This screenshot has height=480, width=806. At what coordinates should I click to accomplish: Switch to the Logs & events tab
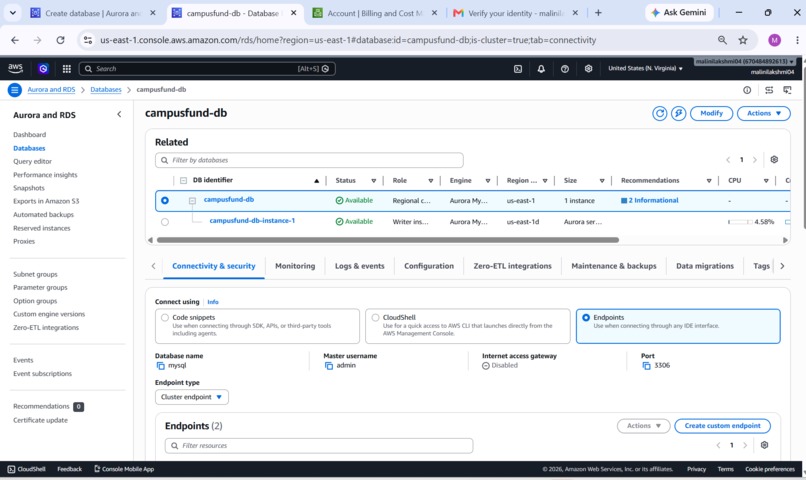(360, 266)
